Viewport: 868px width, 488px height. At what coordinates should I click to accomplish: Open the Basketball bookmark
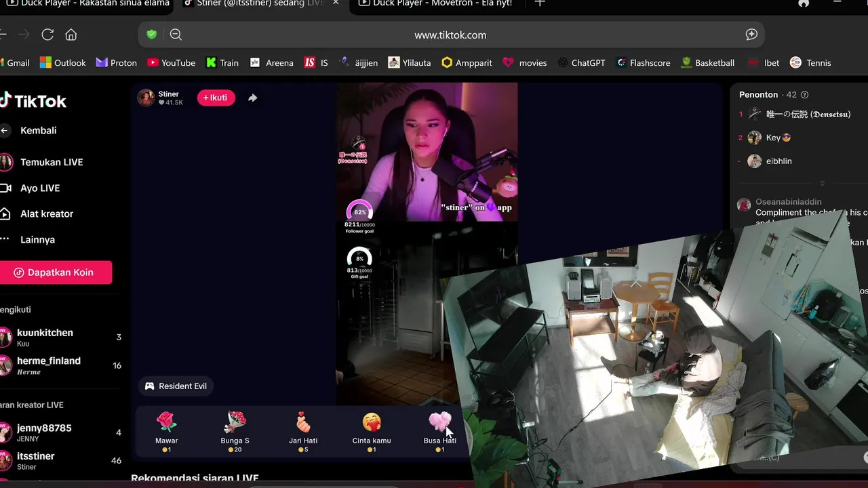707,62
